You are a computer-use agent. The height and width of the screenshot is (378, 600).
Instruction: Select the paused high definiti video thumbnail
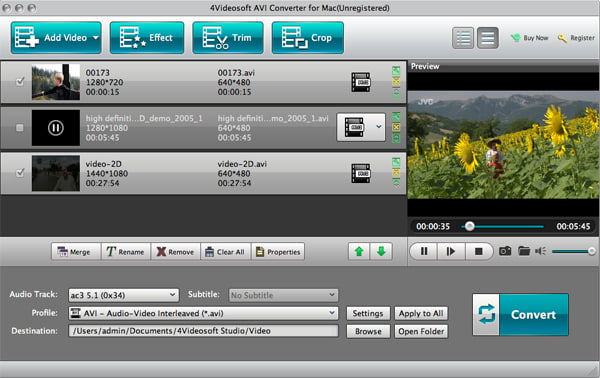click(x=56, y=128)
